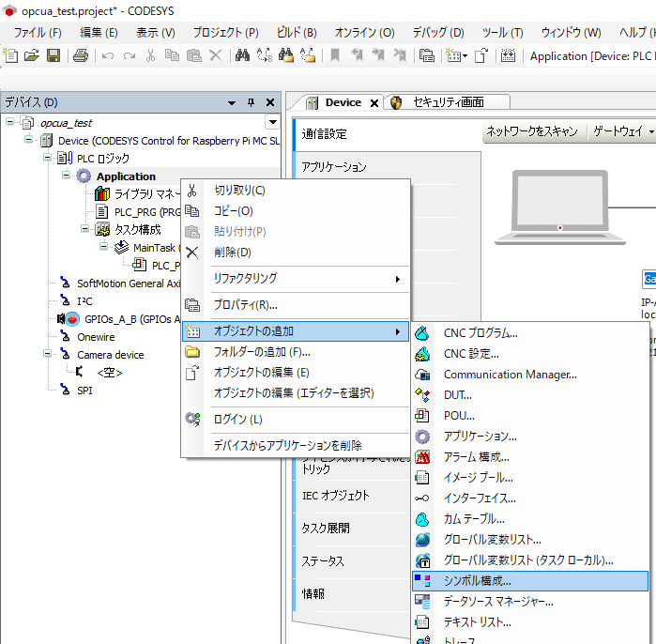Collapse the PLC ロジック node
This screenshot has width=656, height=644.
pyautogui.click(x=47, y=158)
